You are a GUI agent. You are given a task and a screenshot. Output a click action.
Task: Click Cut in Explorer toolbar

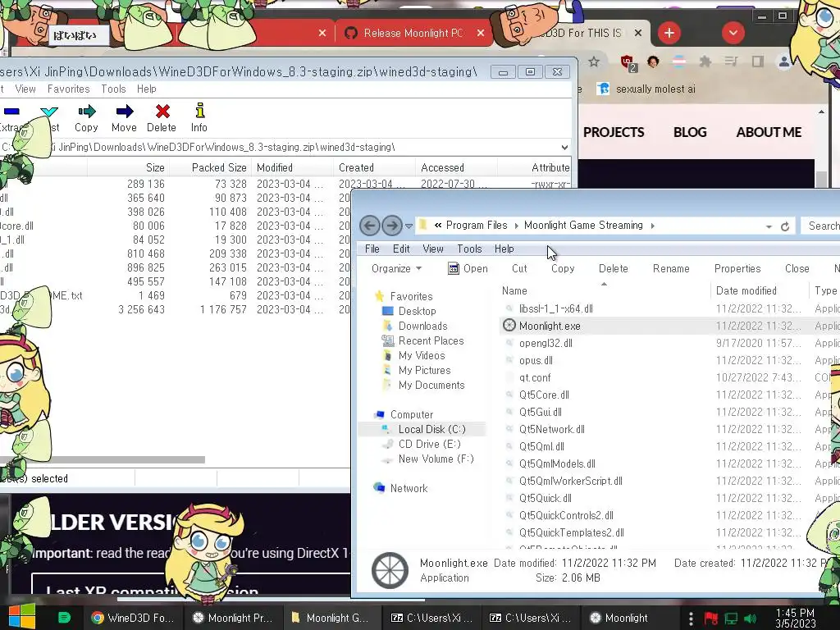(519, 268)
